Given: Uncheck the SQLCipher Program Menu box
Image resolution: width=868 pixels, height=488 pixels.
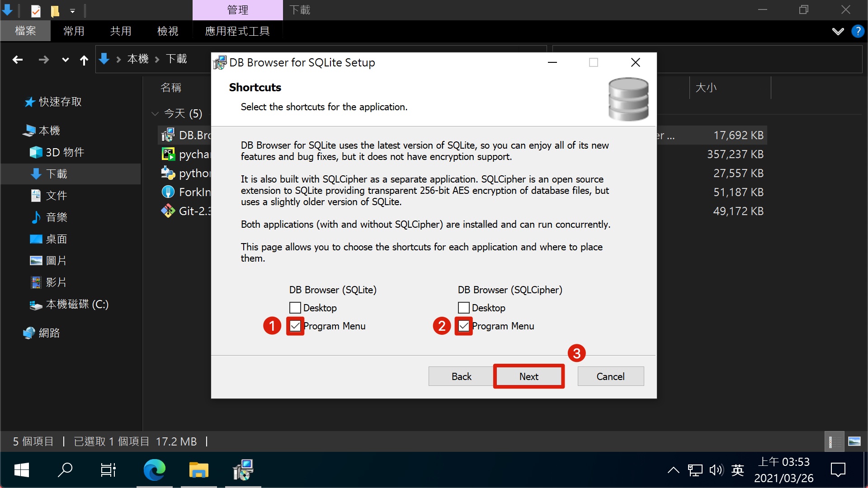Looking at the screenshot, I should coord(464,326).
